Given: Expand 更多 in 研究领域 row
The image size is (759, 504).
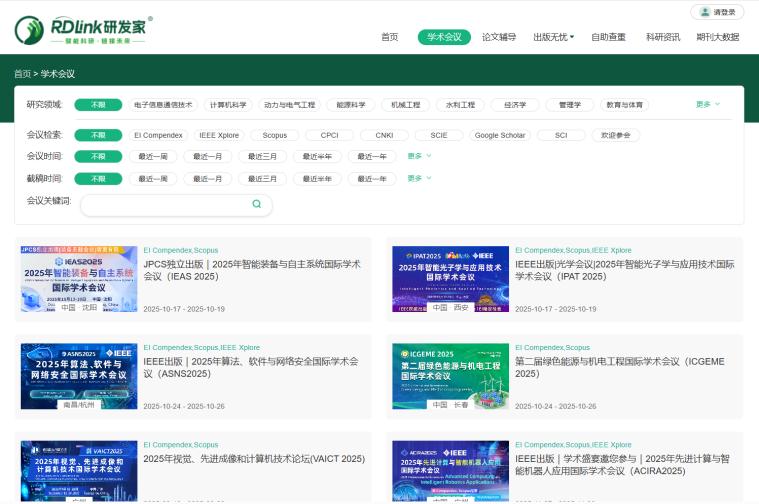Looking at the screenshot, I should (x=707, y=104).
